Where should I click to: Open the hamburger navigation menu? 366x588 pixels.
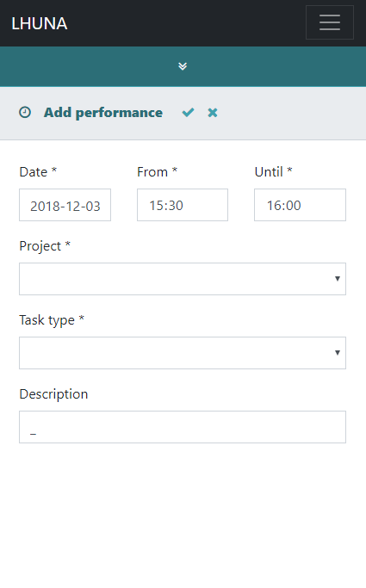pyautogui.click(x=330, y=22)
